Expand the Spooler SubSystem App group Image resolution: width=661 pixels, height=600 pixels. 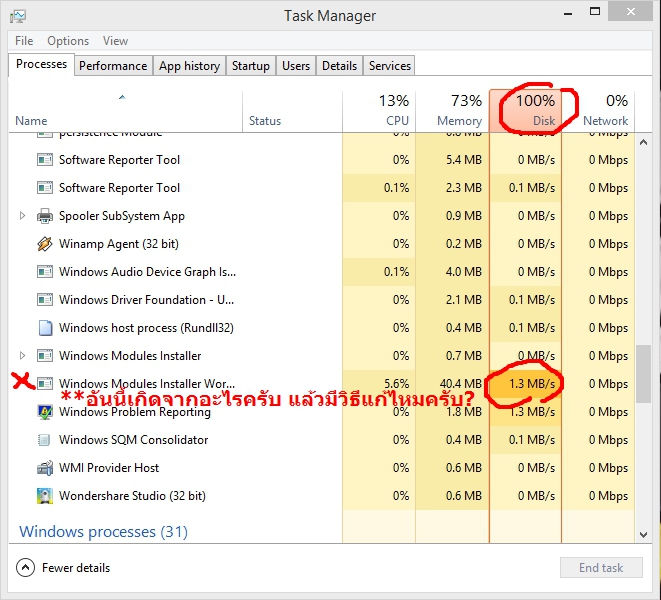pyautogui.click(x=22, y=216)
